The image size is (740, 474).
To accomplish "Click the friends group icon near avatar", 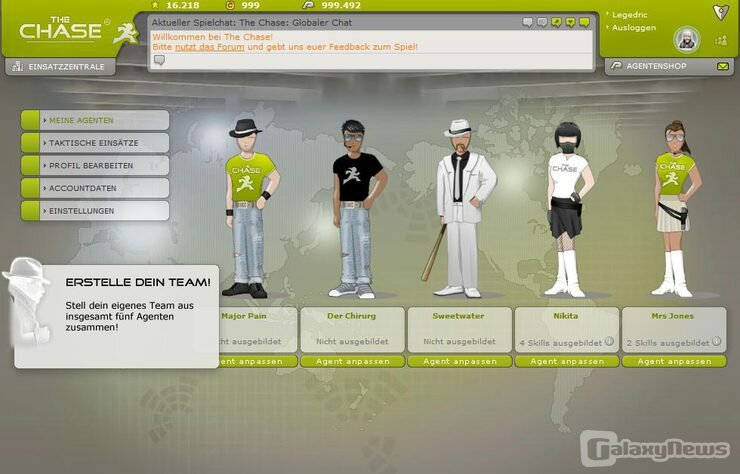I will tap(721, 41).
